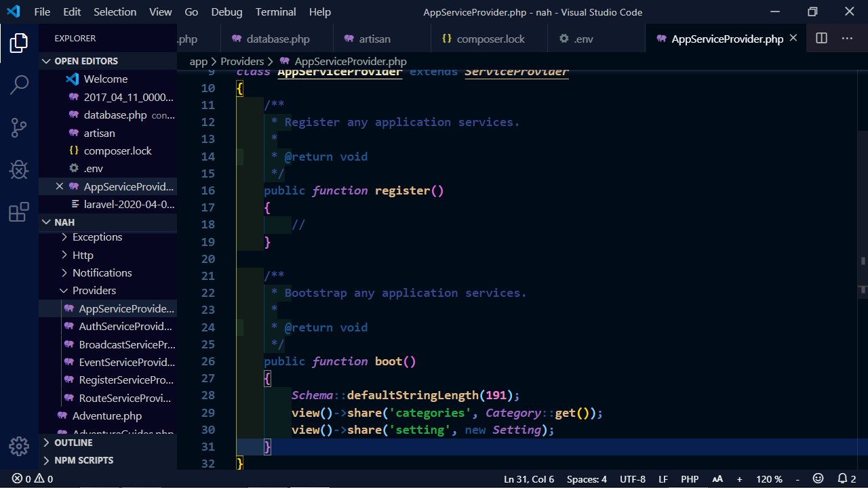Open the Go menu
Viewport: 868px width, 488px height.
[191, 12]
